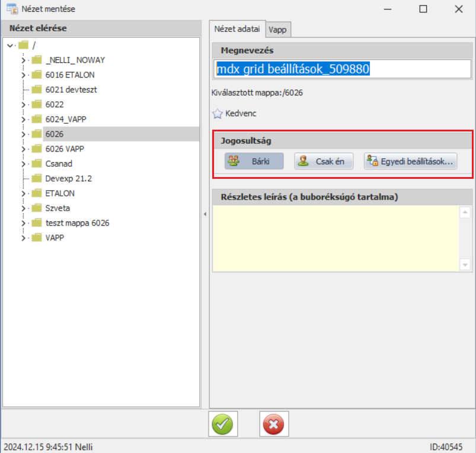Click the Csanad folder icon
The image size is (476, 453).
[37, 164]
